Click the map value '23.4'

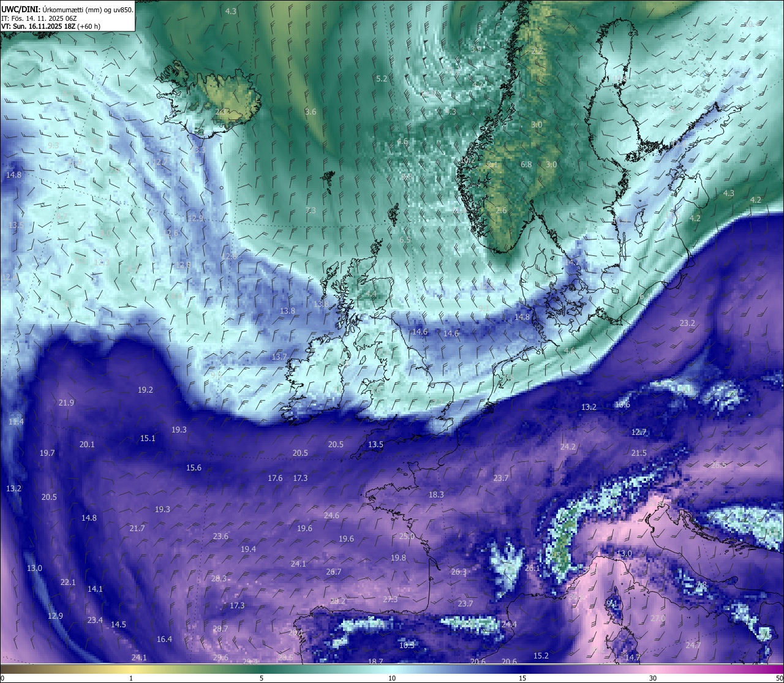(95, 620)
